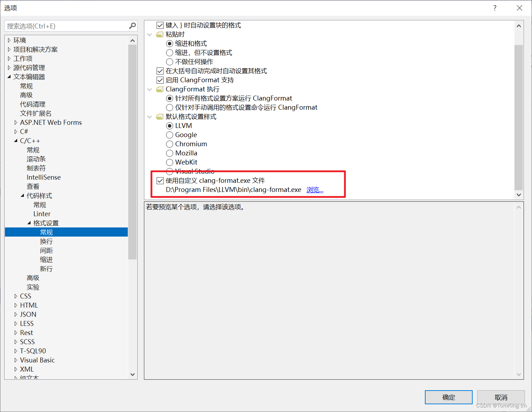
Task: Select 换行 under 格式设置
Action: [46, 241]
